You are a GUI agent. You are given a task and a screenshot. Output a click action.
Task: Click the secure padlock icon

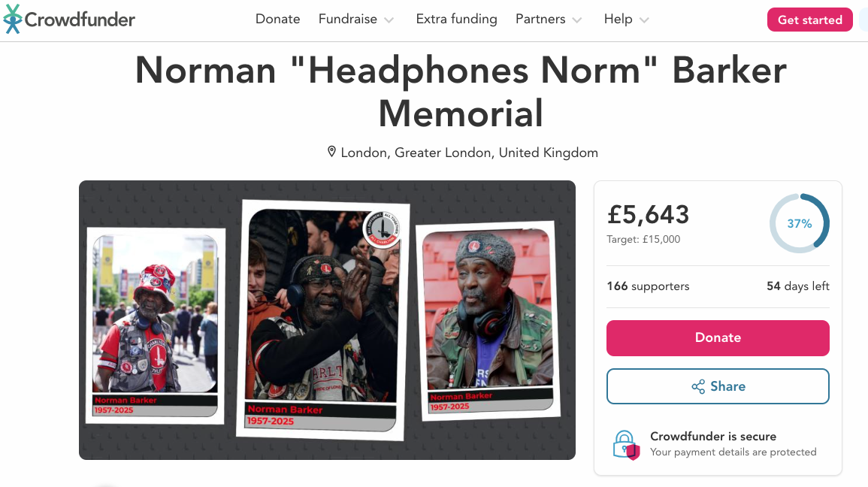click(626, 445)
